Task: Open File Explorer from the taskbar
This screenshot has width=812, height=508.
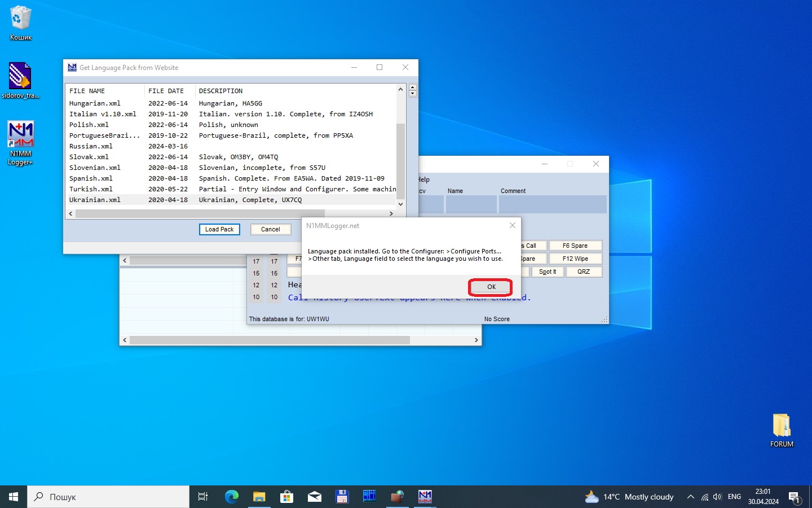Action: pos(259,497)
